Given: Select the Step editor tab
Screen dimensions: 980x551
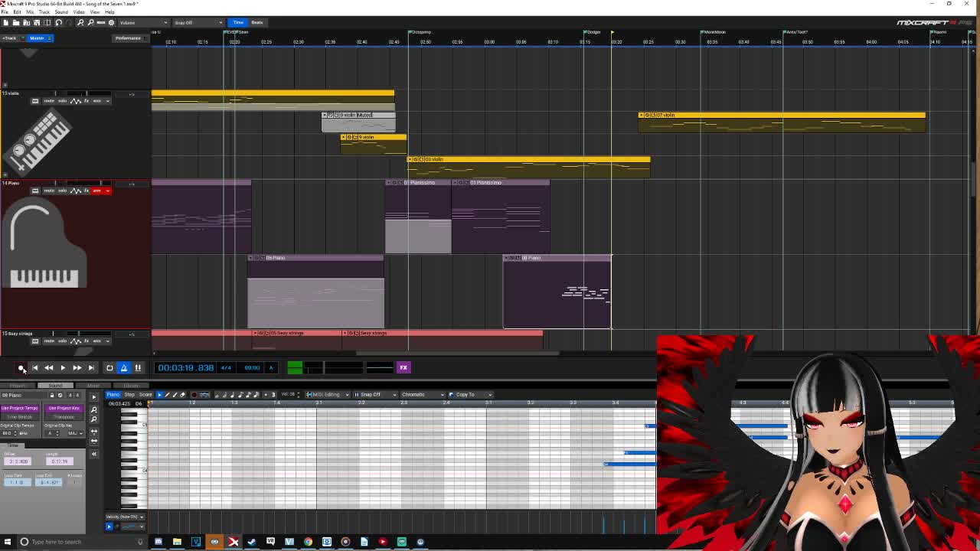Looking at the screenshot, I should point(129,395).
